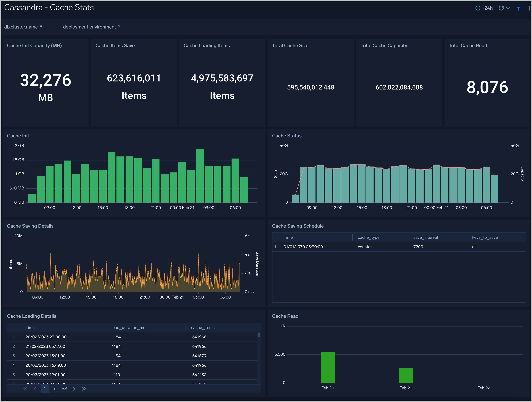The width and height of the screenshot is (532, 402).
Task: Click the Total Cache Read panel title
Action: pyautogui.click(x=468, y=46)
